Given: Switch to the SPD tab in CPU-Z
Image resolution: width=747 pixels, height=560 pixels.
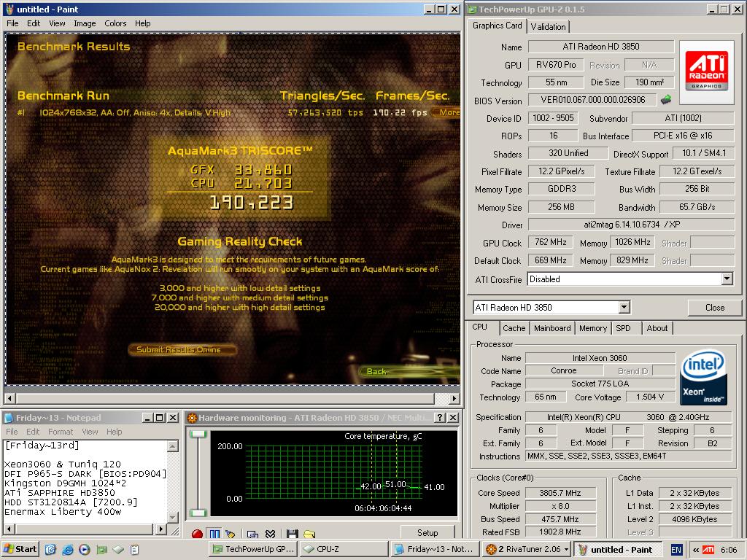Looking at the screenshot, I should click(x=623, y=328).
